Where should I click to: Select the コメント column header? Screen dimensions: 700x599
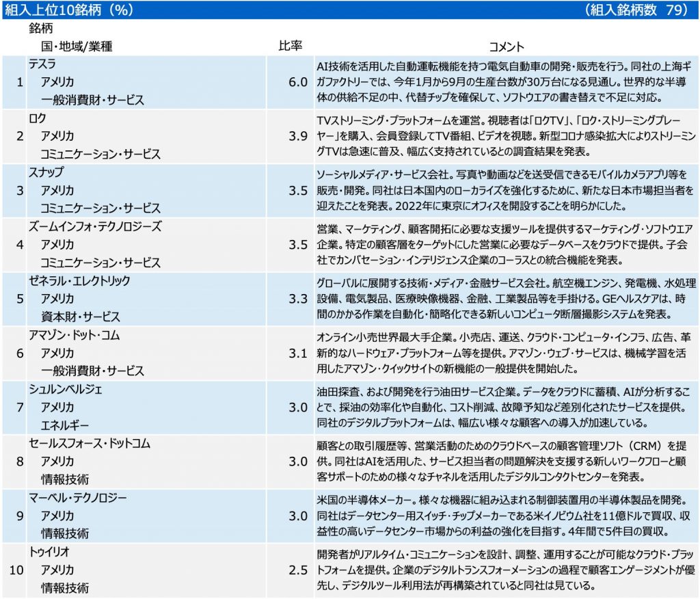[507, 46]
